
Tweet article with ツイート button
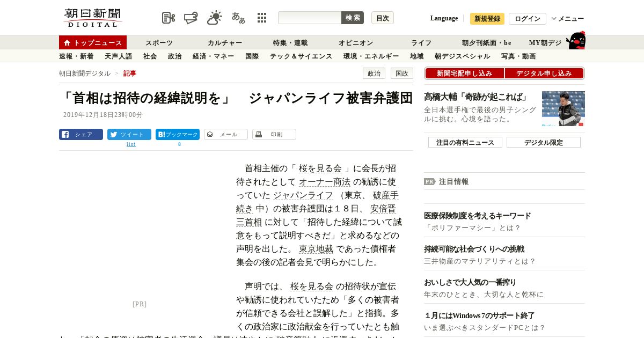(129, 135)
